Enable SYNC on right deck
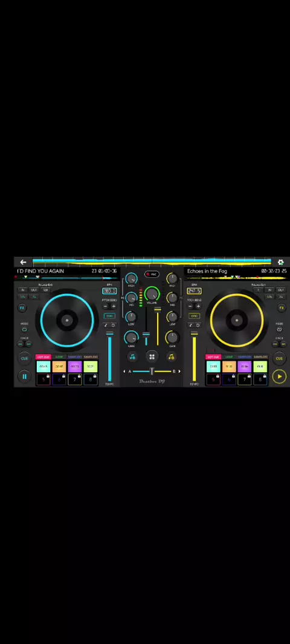The image size is (290, 644). click(x=194, y=316)
